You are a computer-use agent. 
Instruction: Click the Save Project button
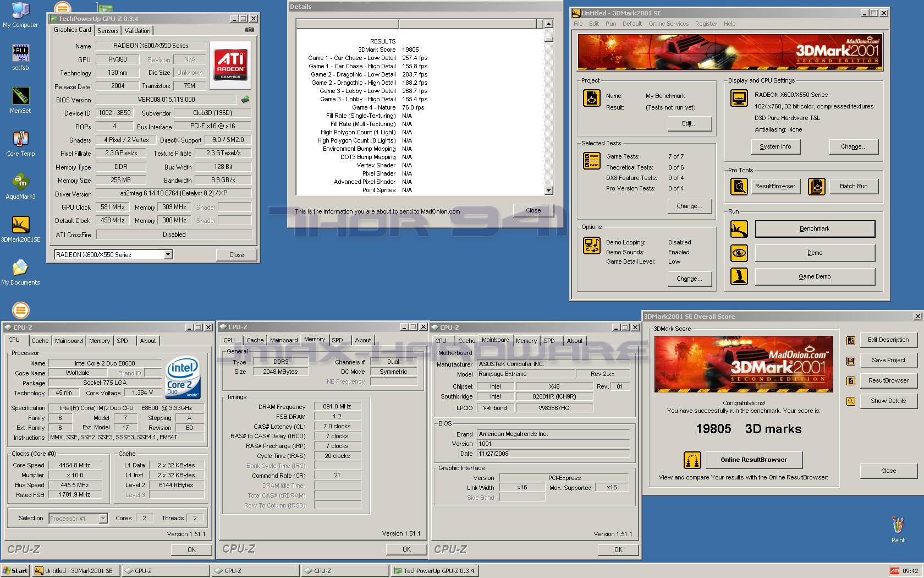click(888, 360)
